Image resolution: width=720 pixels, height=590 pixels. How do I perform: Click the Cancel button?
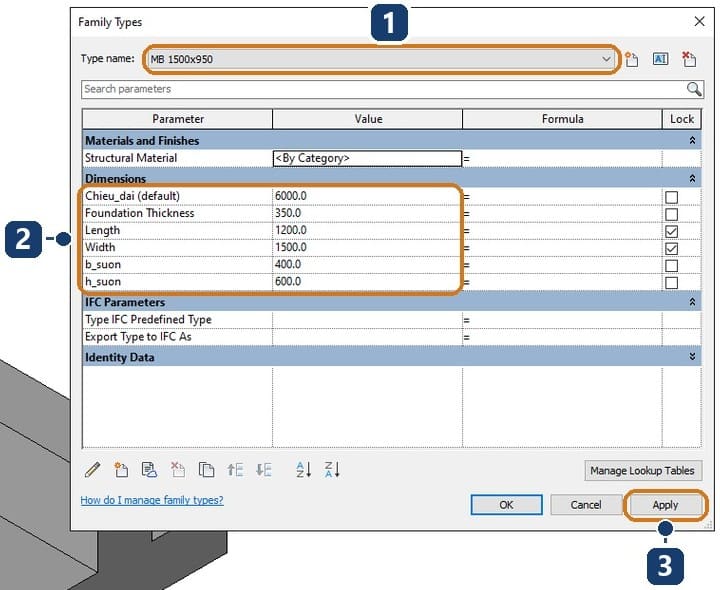tap(585, 505)
